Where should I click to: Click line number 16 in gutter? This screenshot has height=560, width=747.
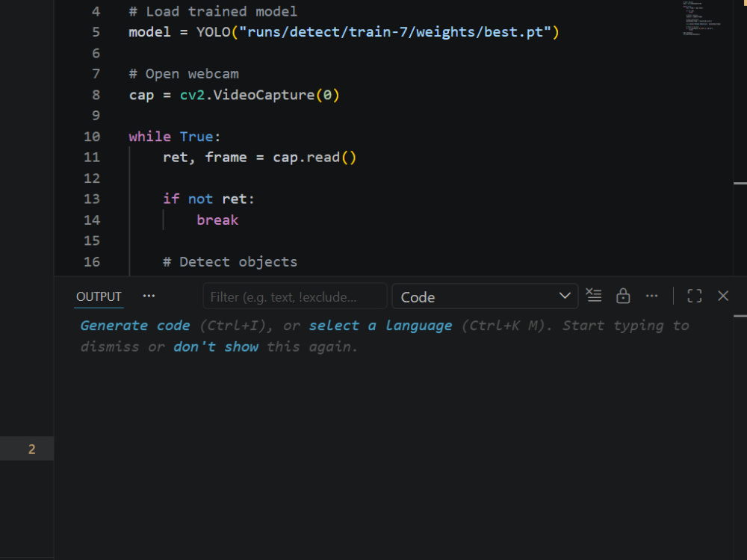click(x=92, y=262)
